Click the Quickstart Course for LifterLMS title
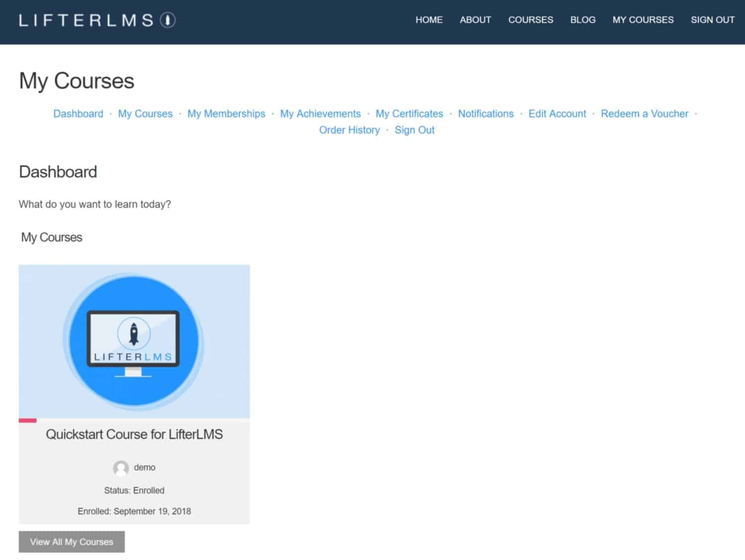The width and height of the screenshot is (745, 560). (134, 434)
